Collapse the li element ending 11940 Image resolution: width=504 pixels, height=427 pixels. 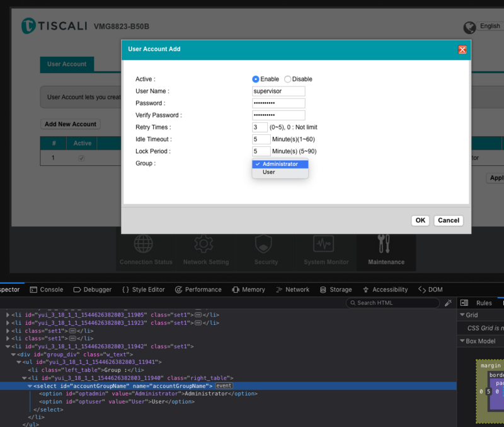click(24, 378)
